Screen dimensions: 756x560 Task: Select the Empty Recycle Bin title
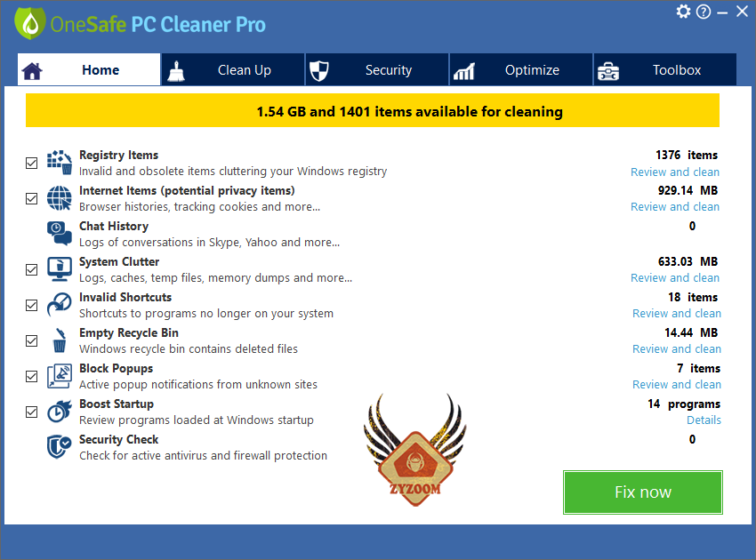(129, 333)
